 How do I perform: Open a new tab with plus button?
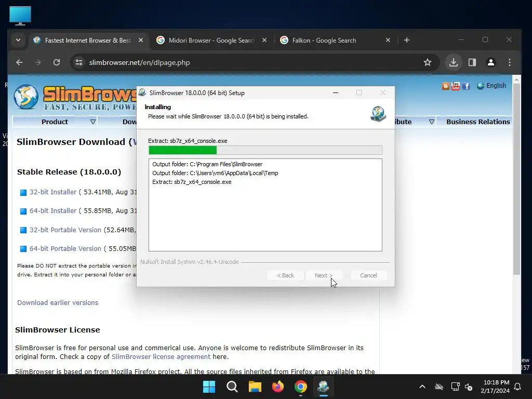(x=406, y=41)
